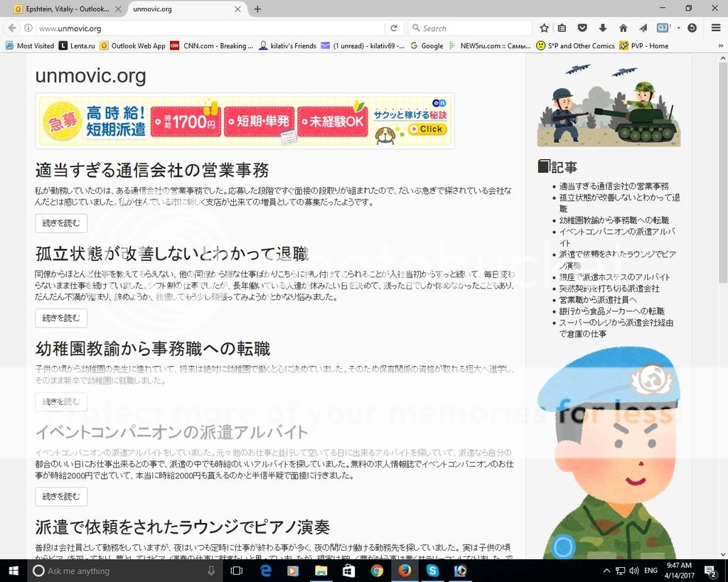Open sidebar link 突然契約を打ち切る派遣会社
The height and width of the screenshot is (582, 728).
pyautogui.click(x=609, y=289)
